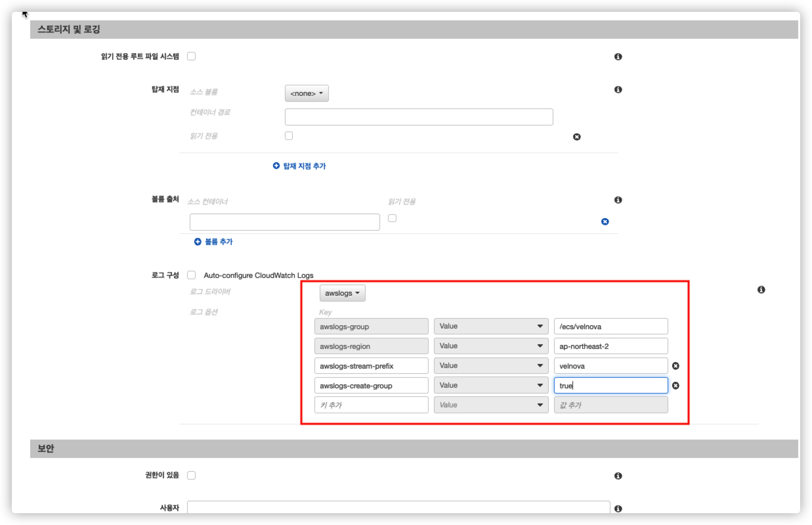Viewport: 812px width, 525px height.
Task: Remove the volume source row
Action: click(x=605, y=221)
